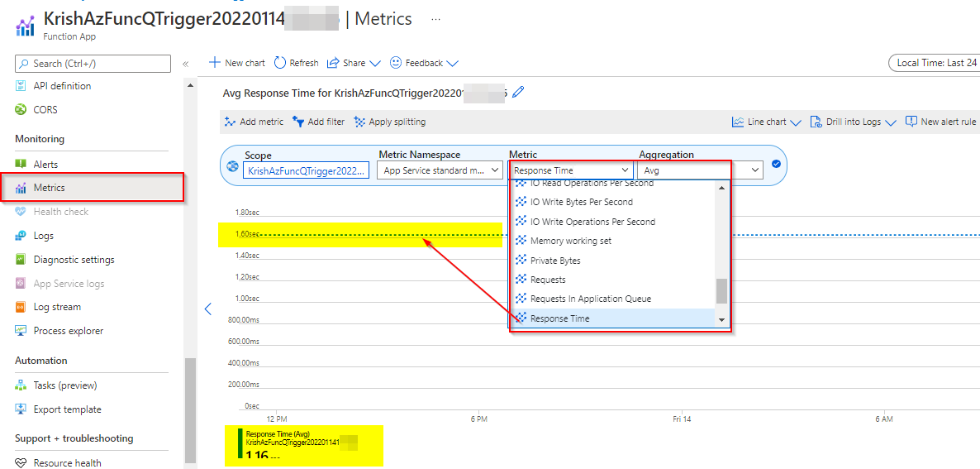This screenshot has height=469, width=980.
Task: Open API definition in sidebar
Action: pos(62,86)
